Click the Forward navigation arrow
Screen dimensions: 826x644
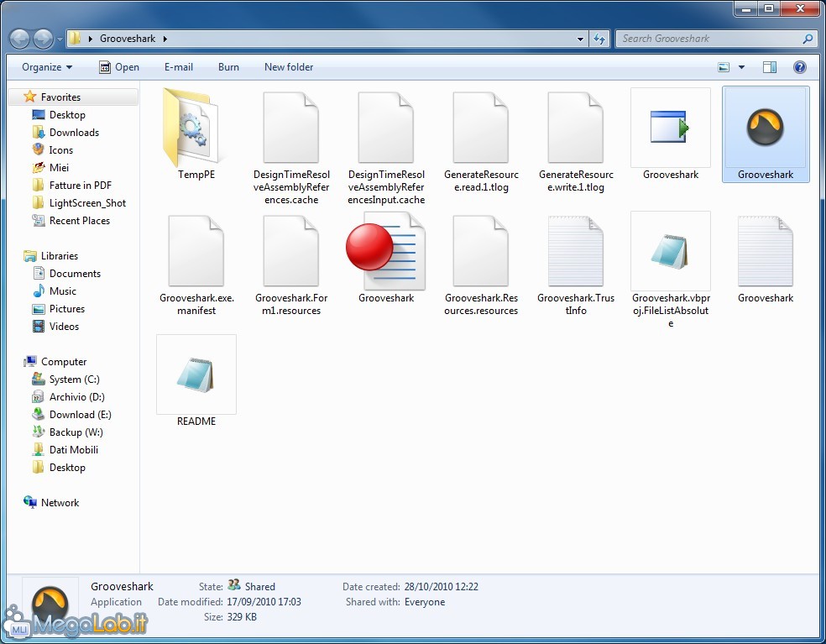(x=43, y=39)
